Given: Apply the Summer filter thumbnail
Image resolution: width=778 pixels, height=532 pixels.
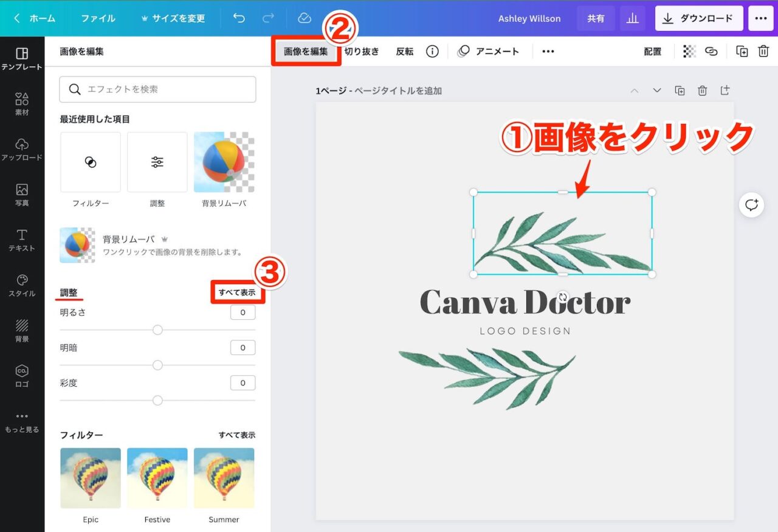Looking at the screenshot, I should click(x=224, y=478).
